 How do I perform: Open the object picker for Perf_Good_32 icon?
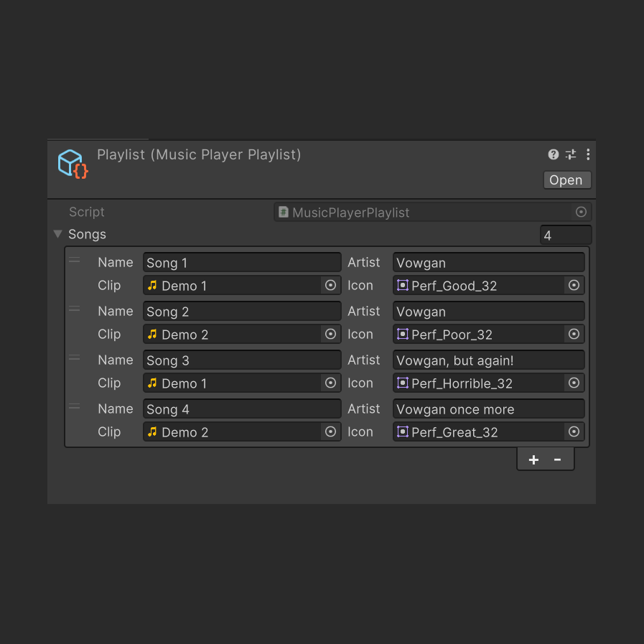coord(574,285)
